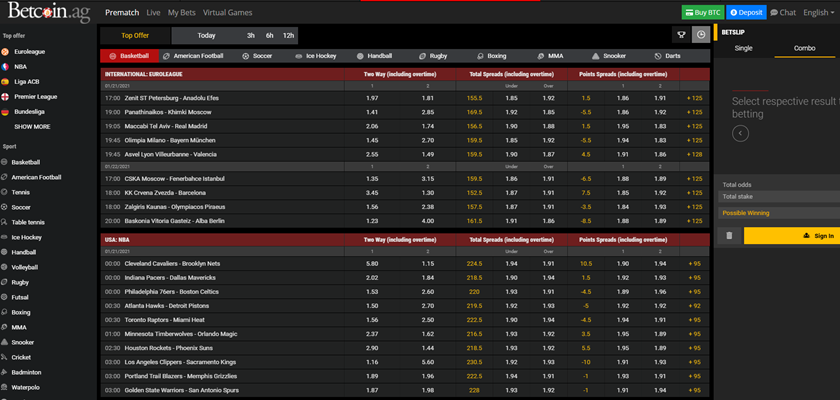Pick odds 4.00 for Alba Berlin
The width and height of the screenshot is (840, 400).
pos(428,221)
